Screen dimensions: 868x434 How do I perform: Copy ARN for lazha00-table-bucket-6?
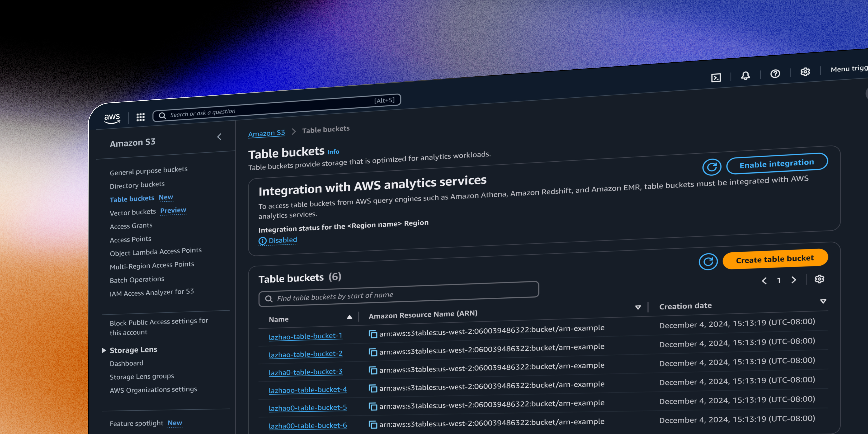click(373, 425)
